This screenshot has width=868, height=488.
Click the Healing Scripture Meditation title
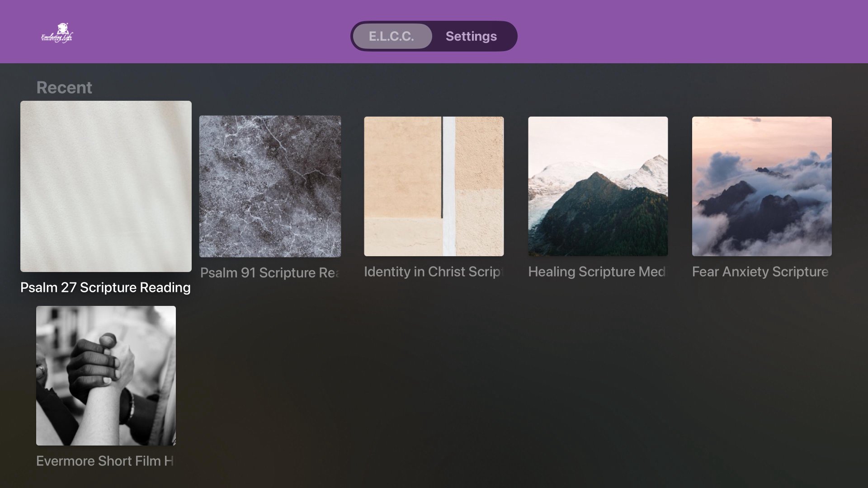point(597,272)
